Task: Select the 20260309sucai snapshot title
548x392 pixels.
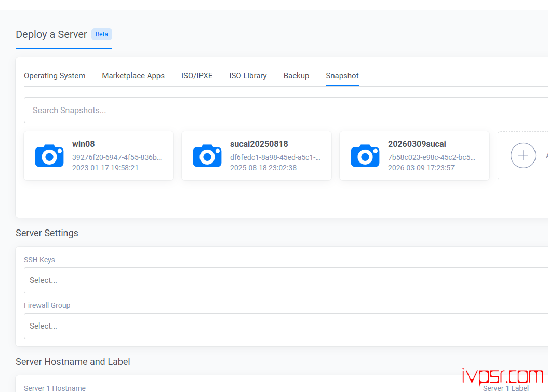Action: pos(417,144)
